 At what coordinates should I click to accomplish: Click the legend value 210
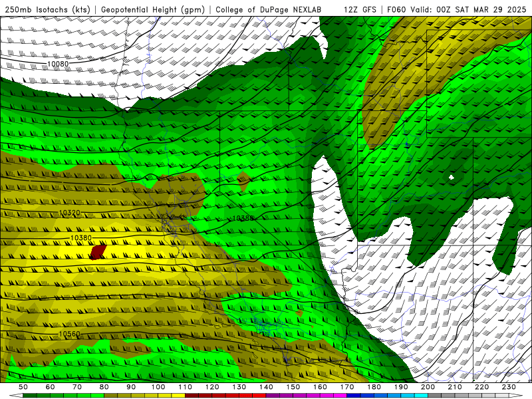455,387
